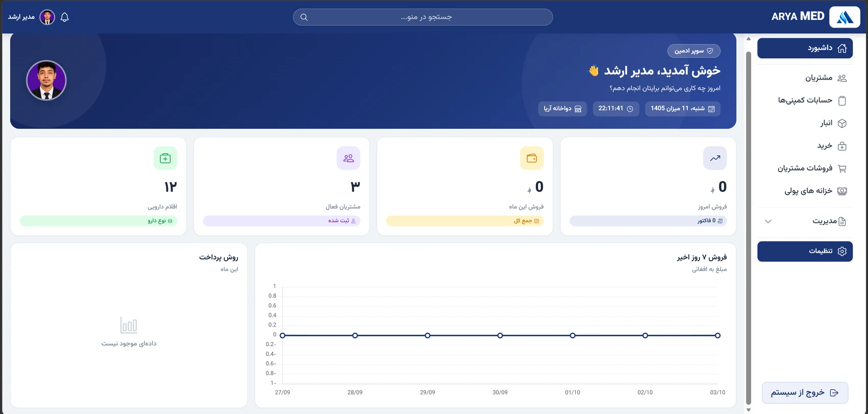This screenshot has width=868, height=414.
Task: Click the active customers people icon
Action: (348, 158)
